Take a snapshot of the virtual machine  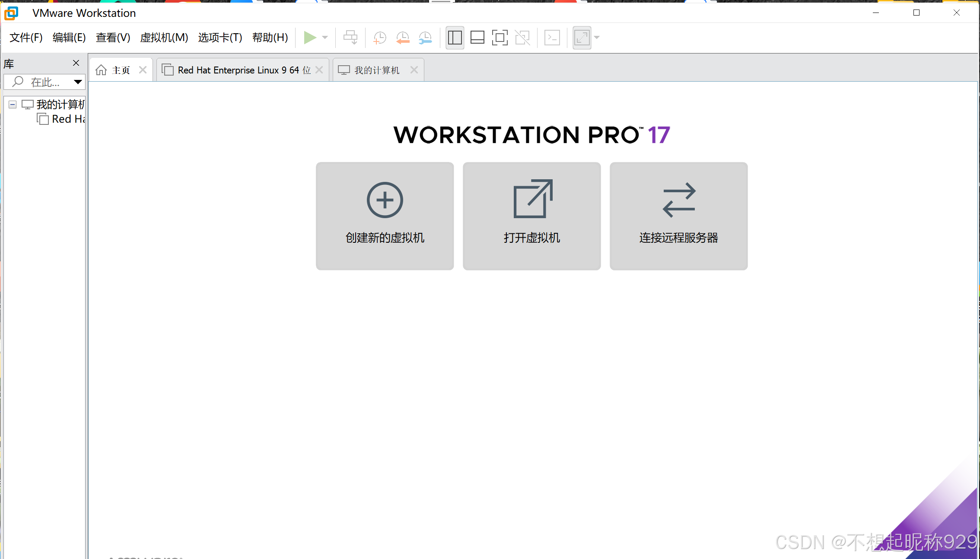coord(379,38)
